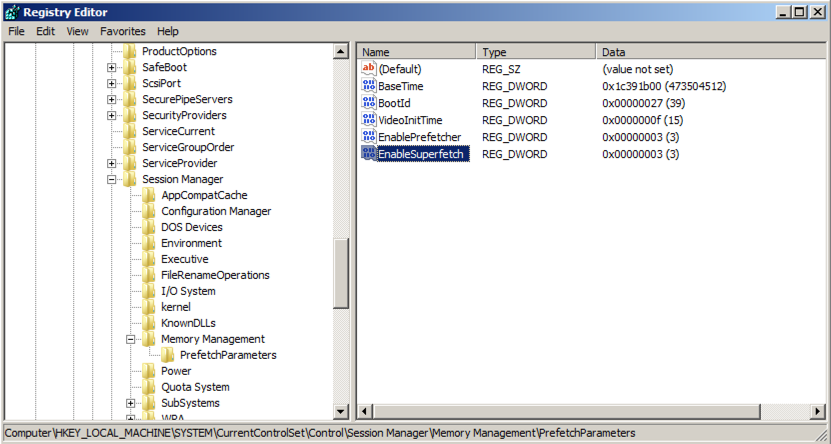Viewport: 831px width, 444px height.
Task: Open the Favorites menu
Action: pyautogui.click(x=123, y=31)
